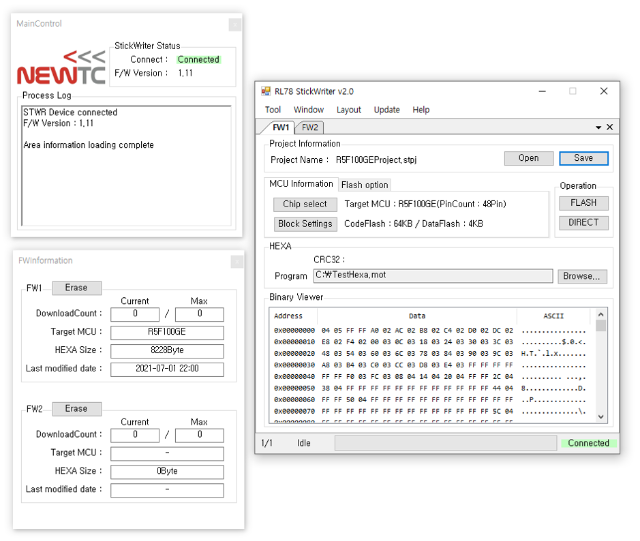640x541 pixels.
Task: Start programming with the FLASH button
Action: (583, 203)
